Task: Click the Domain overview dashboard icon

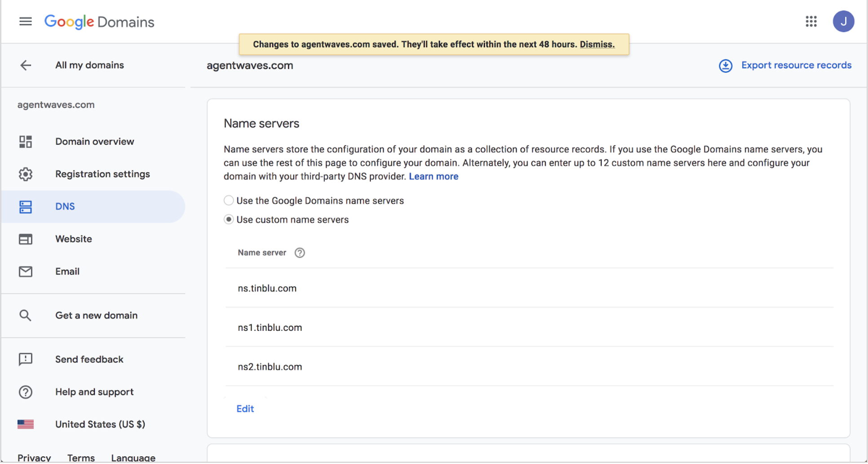Action: pos(26,142)
